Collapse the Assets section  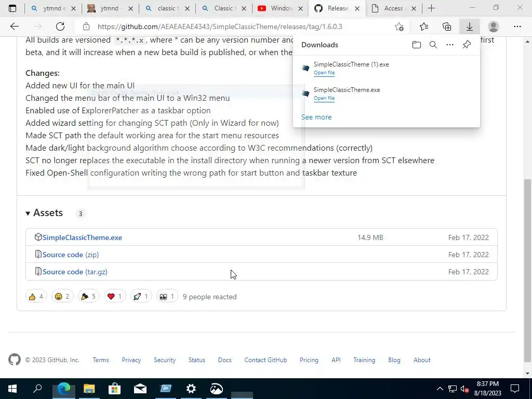(x=44, y=212)
